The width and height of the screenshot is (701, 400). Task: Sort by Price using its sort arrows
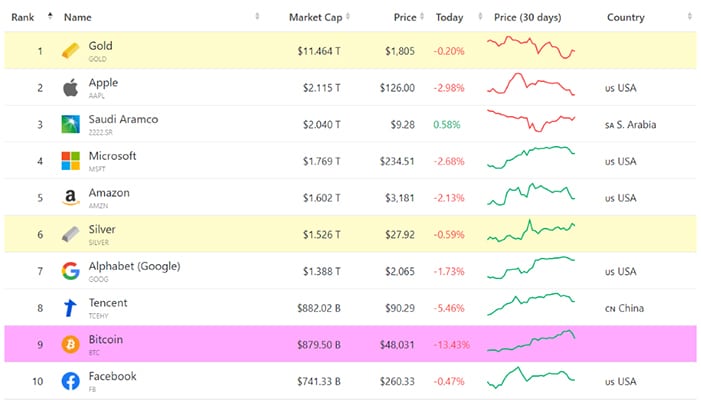pyautogui.click(x=422, y=17)
